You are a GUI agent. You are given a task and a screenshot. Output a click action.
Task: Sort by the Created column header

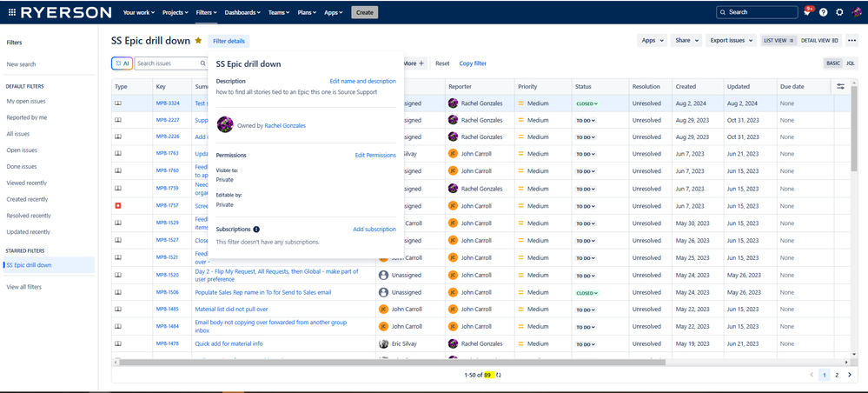point(686,87)
